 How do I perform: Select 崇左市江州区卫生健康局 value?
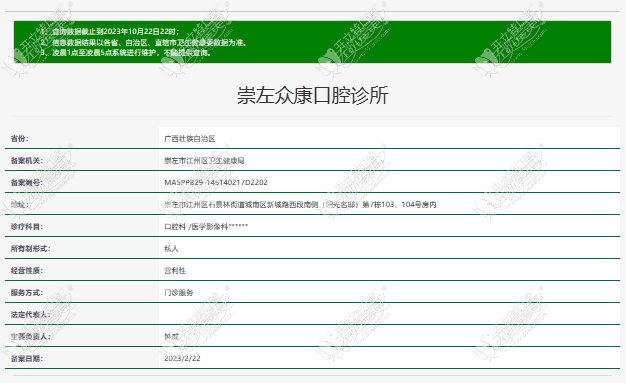204,161
